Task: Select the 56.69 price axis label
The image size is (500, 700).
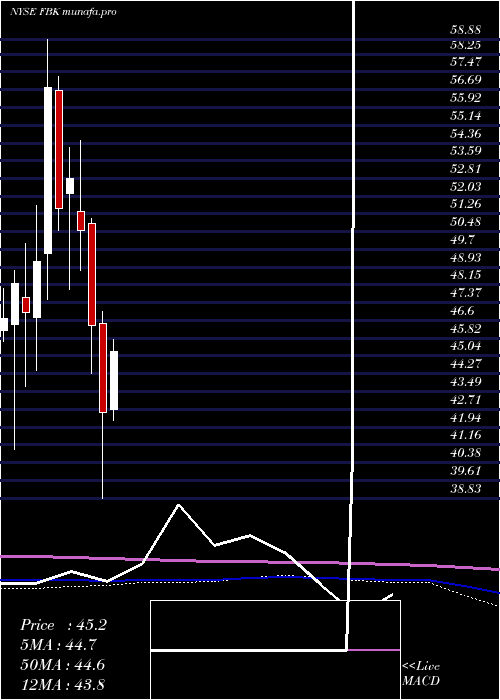Action: [x=466, y=80]
